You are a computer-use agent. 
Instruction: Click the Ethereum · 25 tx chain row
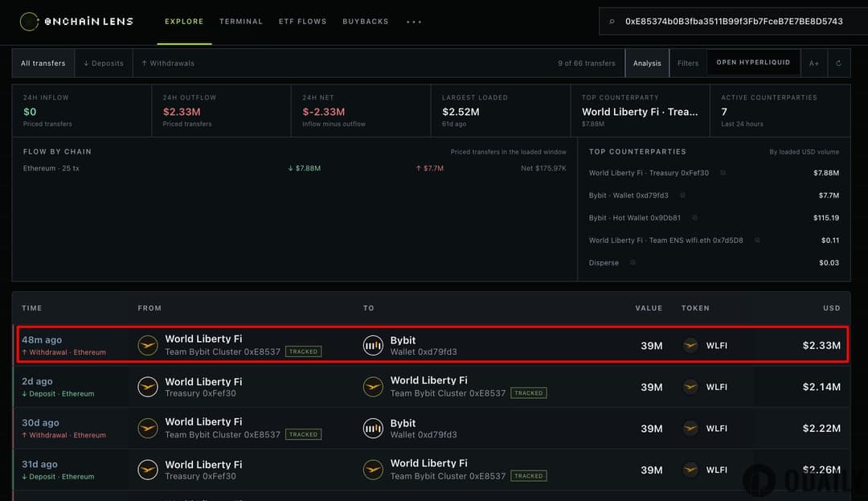pos(294,168)
